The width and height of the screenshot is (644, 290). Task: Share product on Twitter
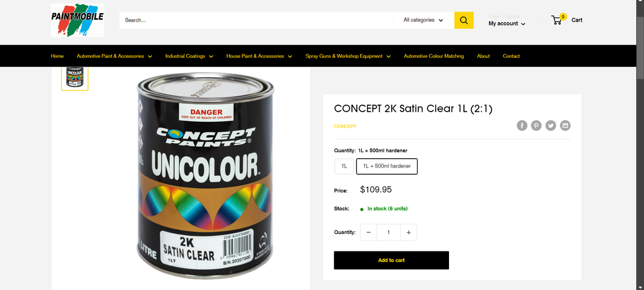coord(551,126)
